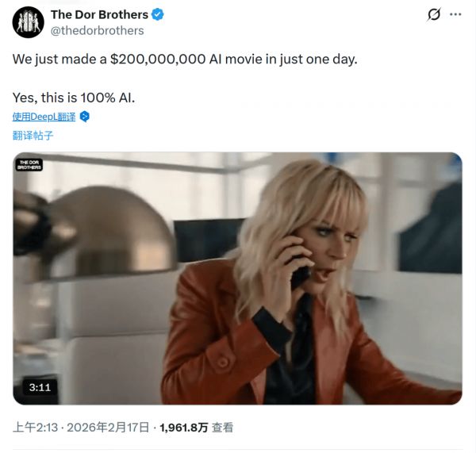
Task: Open the Grok slashed-circle icon
Action: pos(434,14)
